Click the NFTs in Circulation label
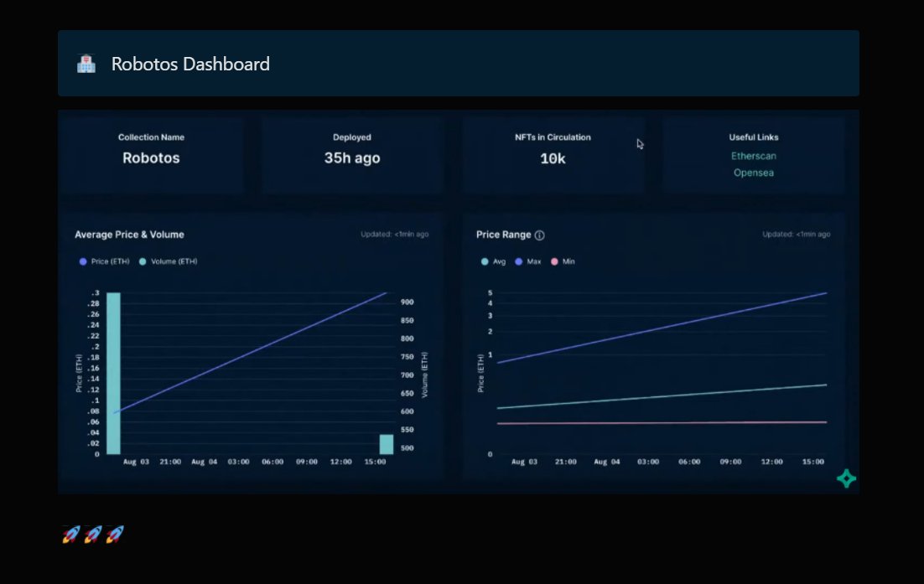This screenshot has height=584, width=924. point(553,137)
